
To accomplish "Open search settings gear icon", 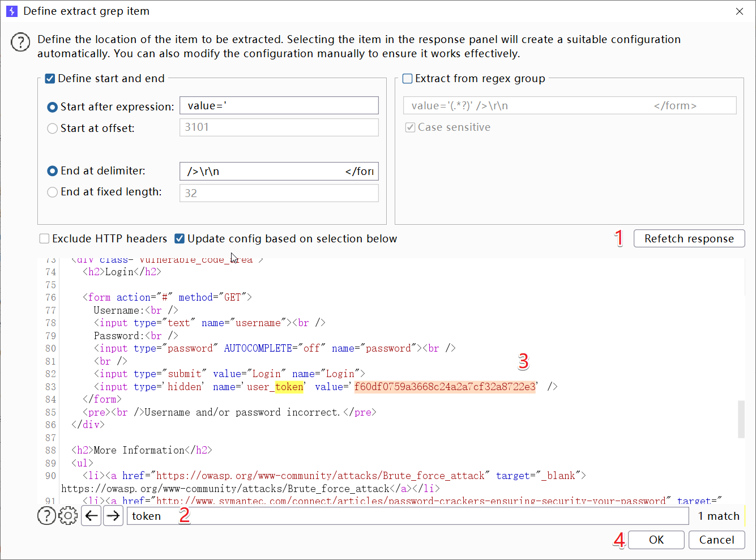I will [x=68, y=516].
